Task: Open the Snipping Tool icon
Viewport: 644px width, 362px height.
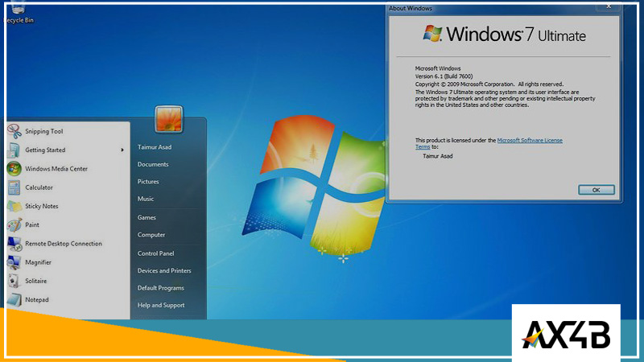Action: (14, 131)
